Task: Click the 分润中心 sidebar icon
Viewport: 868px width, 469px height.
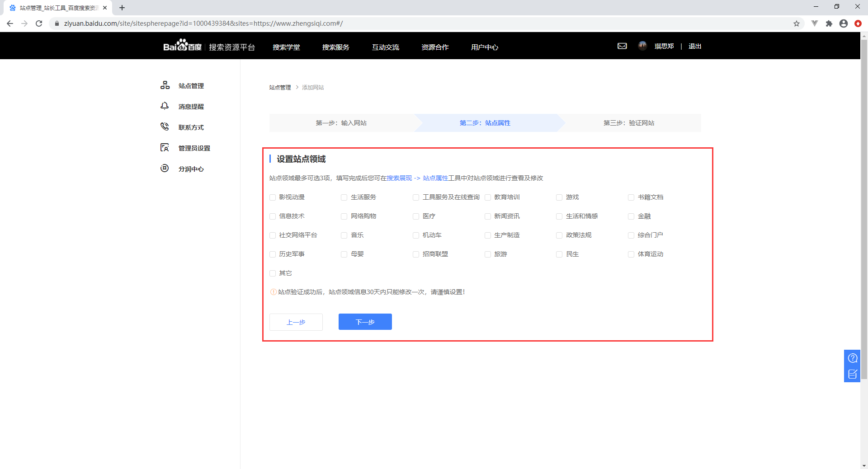Action: (x=165, y=169)
